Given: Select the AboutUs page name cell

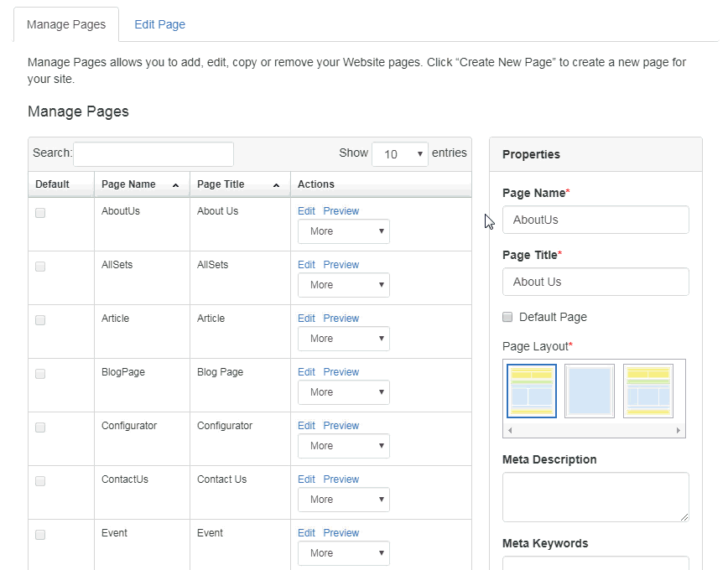Looking at the screenshot, I should (142, 225).
